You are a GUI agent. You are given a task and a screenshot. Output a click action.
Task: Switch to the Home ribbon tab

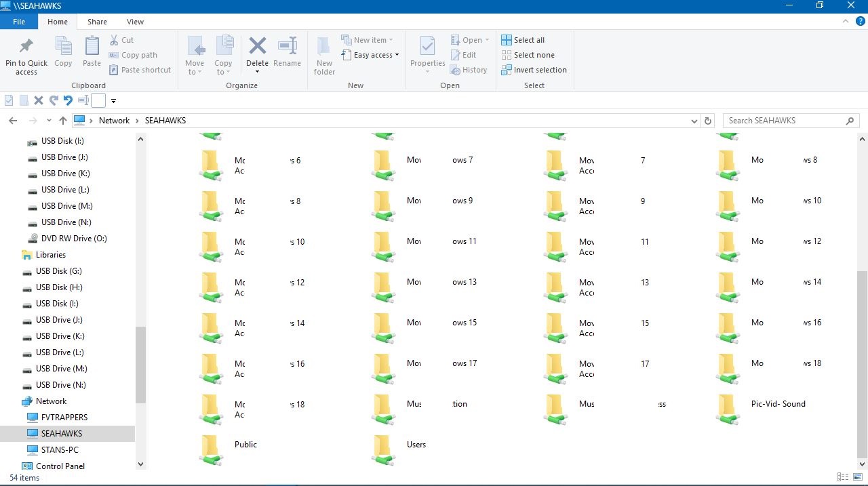click(58, 22)
